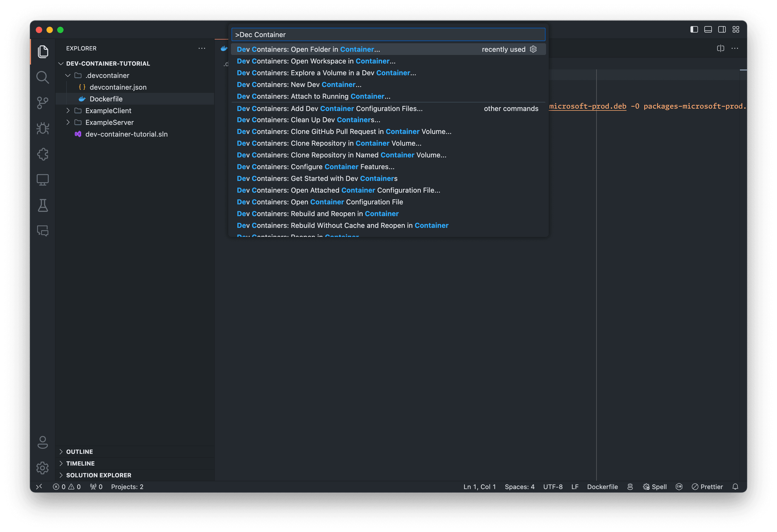777x532 pixels.
Task: Open the notifications bell
Action: 735,487
